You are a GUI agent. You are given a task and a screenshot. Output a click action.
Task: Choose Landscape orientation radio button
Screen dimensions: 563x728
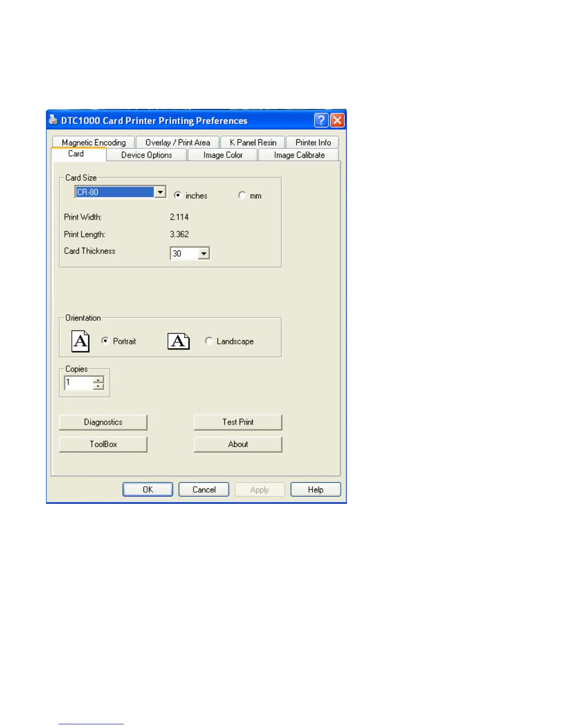(x=209, y=341)
